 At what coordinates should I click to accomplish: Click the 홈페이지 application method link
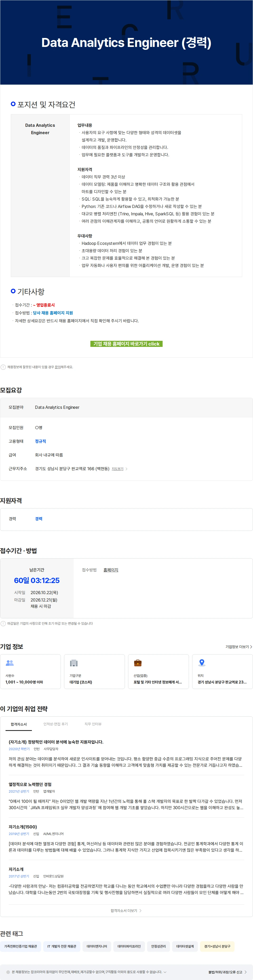[x=111, y=570]
